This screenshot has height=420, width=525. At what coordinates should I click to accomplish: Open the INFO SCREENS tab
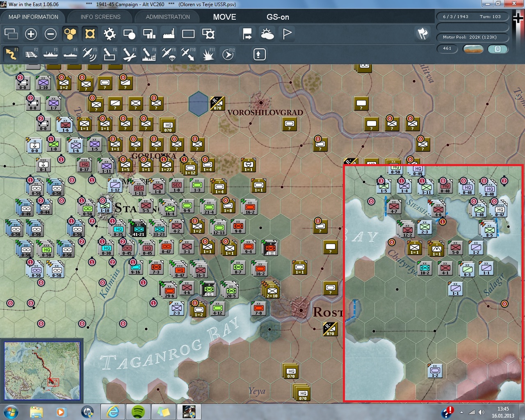[x=100, y=17]
